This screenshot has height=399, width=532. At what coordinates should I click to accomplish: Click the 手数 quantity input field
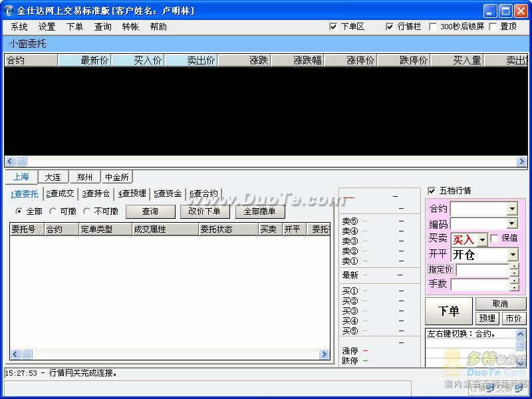pyautogui.click(x=479, y=284)
